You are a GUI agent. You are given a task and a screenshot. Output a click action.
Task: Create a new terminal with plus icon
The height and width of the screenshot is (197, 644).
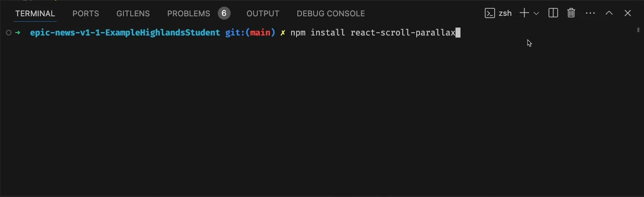point(524,13)
